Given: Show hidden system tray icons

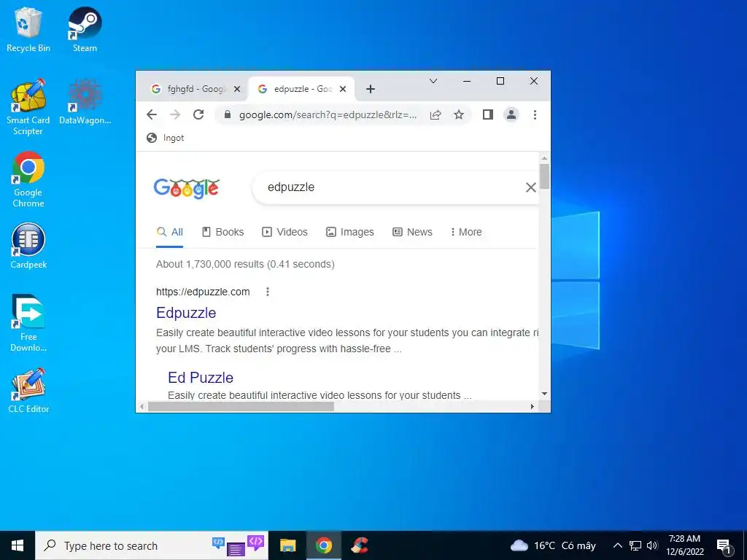Looking at the screenshot, I should coord(617,545).
